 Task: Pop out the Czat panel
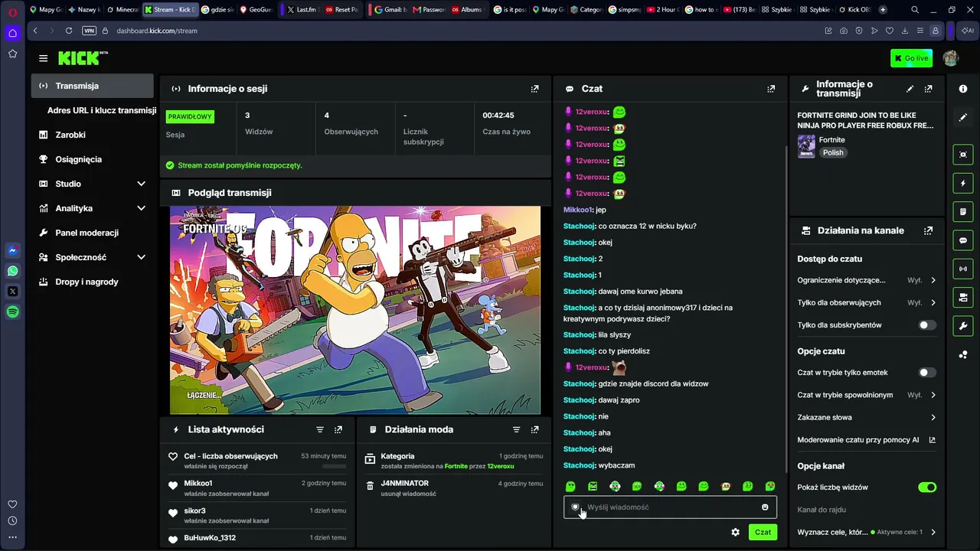(x=771, y=89)
